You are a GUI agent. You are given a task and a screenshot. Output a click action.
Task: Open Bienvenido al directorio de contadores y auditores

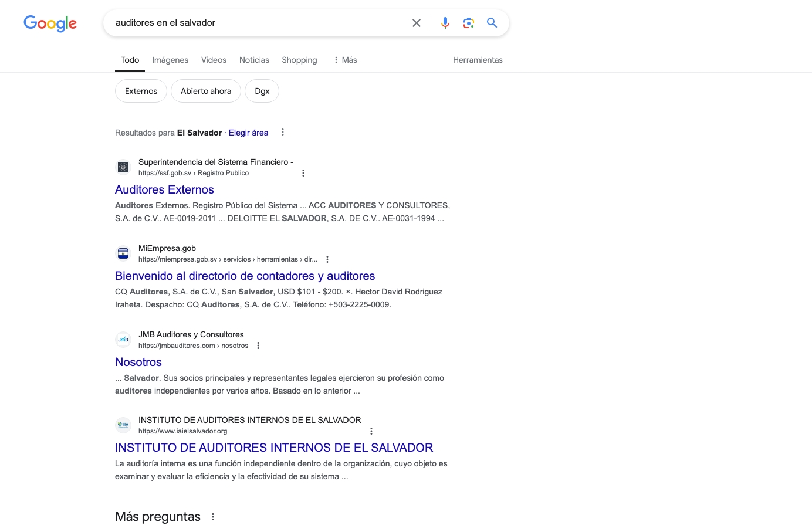(x=245, y=276)
